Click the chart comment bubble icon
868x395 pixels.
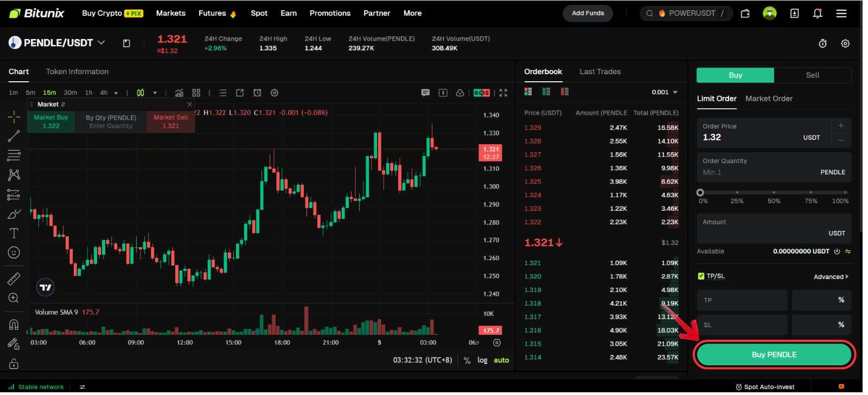(x=425, y=93)
